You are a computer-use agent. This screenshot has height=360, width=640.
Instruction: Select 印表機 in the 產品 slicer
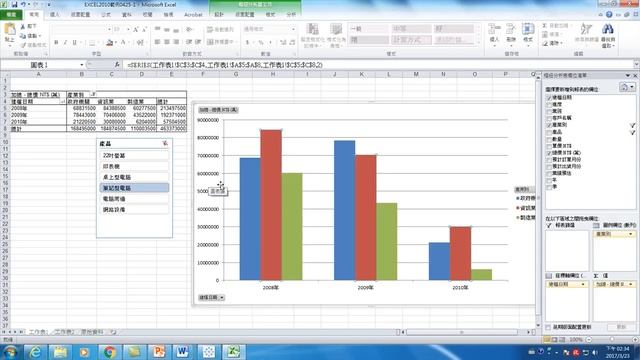134,166
